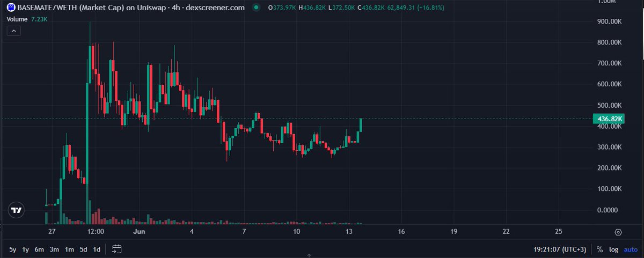Click the 19 date on time axis
This screenshot has height=258, width=644.
[454, 232]
